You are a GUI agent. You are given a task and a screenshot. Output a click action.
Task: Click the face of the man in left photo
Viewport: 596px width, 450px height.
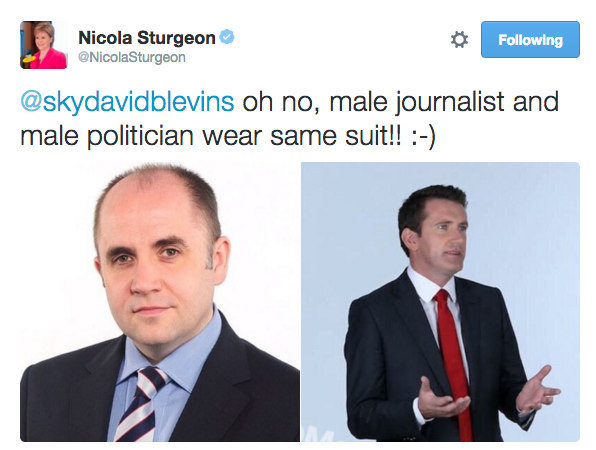(x=156, y=262)
